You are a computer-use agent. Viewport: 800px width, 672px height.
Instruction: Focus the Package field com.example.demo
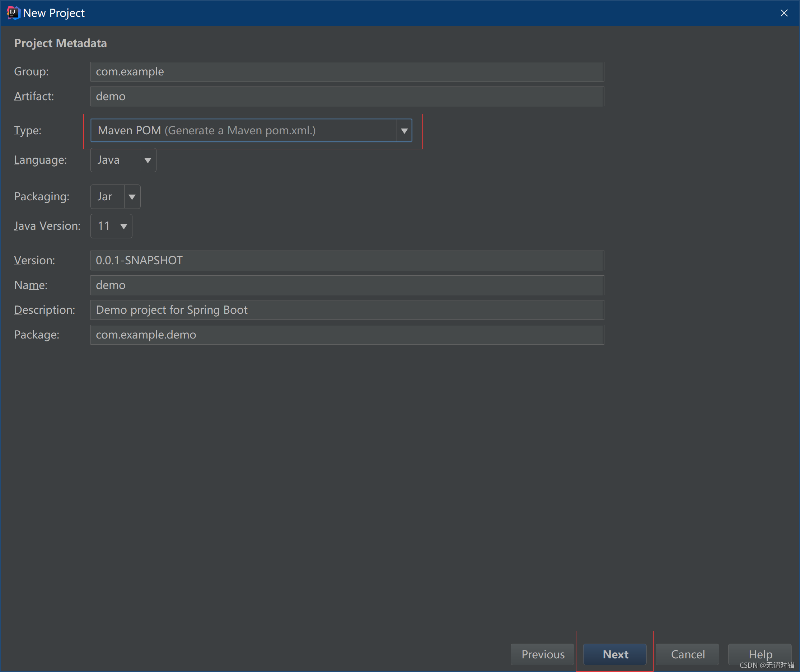click(x=347, y=335)
